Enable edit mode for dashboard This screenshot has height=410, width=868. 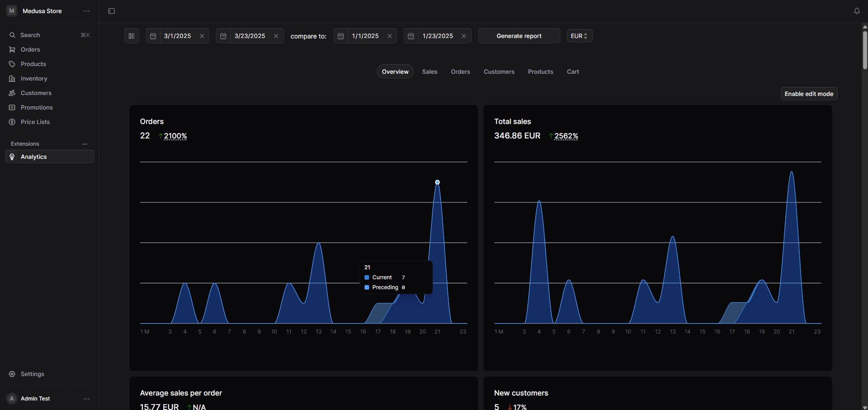pos(809,94)
